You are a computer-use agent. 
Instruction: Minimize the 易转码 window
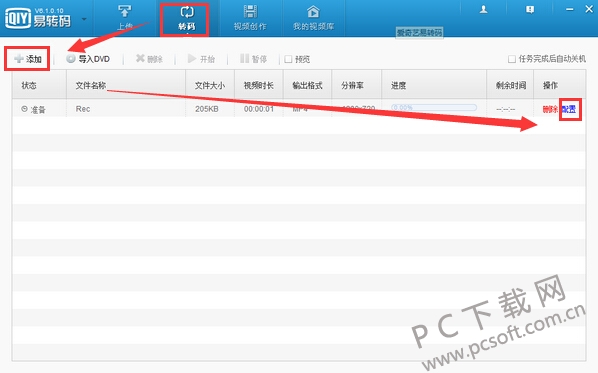tap(569, 9)
